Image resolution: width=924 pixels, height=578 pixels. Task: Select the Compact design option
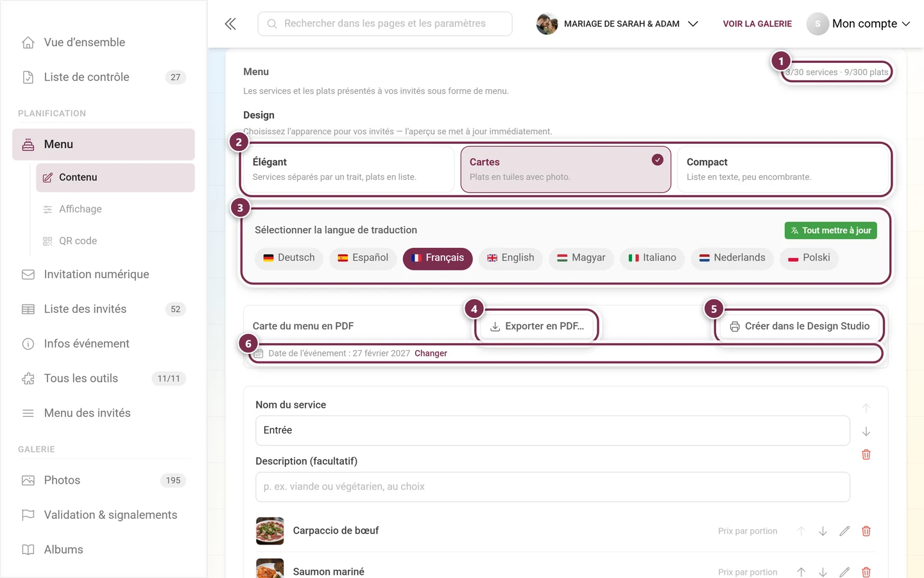pyautogui.click(x=783, y=170)
